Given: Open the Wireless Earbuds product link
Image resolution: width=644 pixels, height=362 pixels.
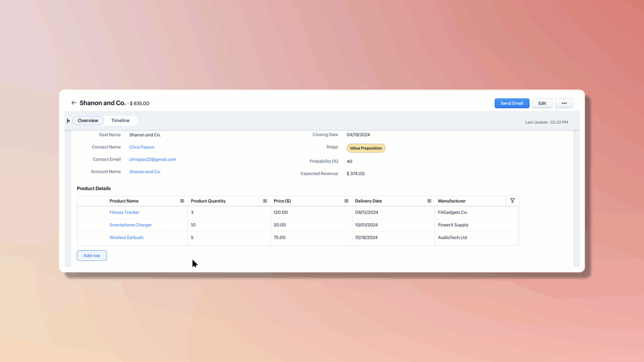Looking at the screenshot, I should [127, 238].
